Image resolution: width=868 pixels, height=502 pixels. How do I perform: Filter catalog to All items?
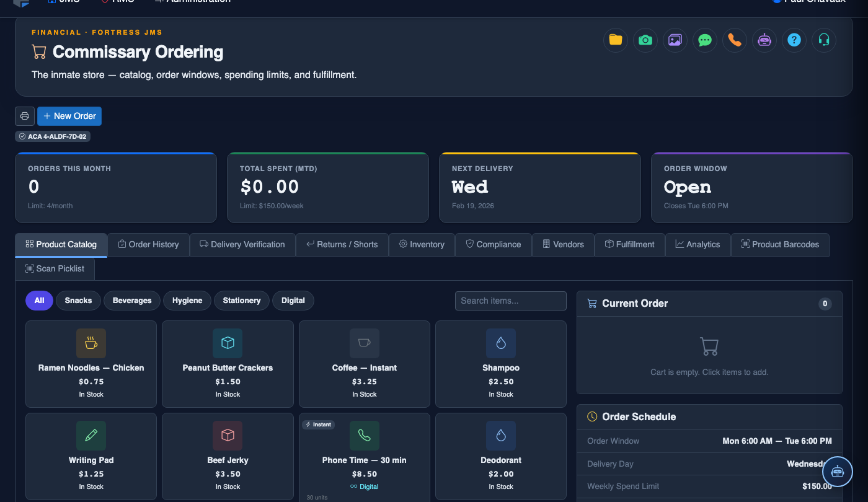(39, 301)
